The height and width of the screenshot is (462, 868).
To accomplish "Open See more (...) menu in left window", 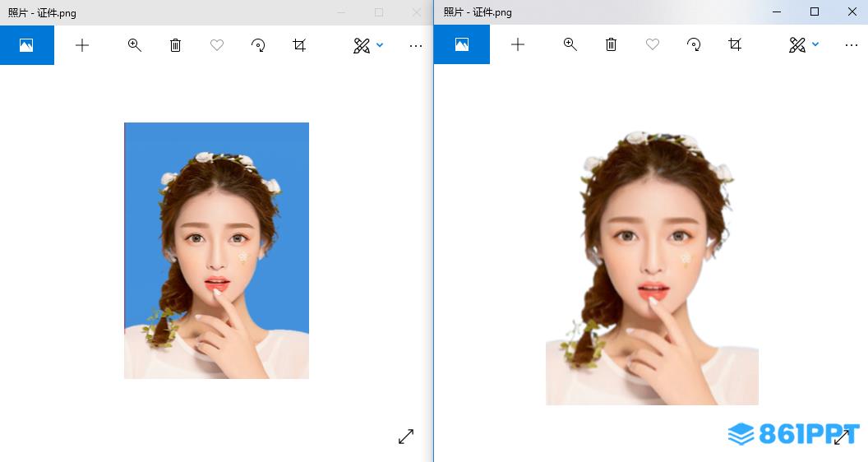I will [416, 46].
